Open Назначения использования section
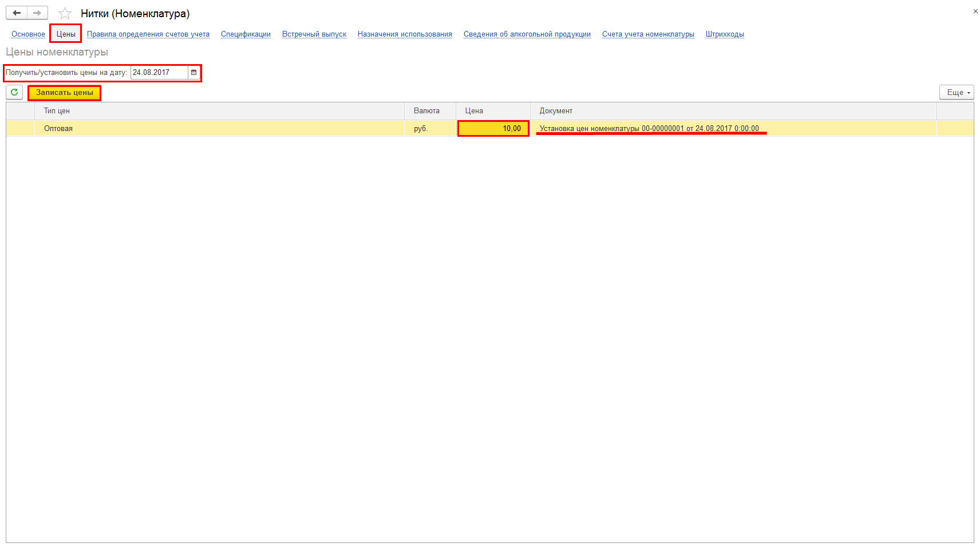The width and height of the screenshot is (980, 547). click(x=405, y=34)
